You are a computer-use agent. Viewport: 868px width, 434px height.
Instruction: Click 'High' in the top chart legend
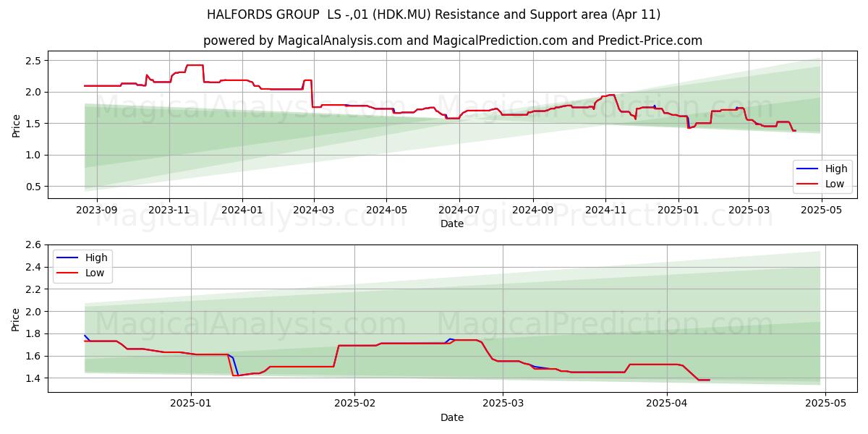pos(836,169)
